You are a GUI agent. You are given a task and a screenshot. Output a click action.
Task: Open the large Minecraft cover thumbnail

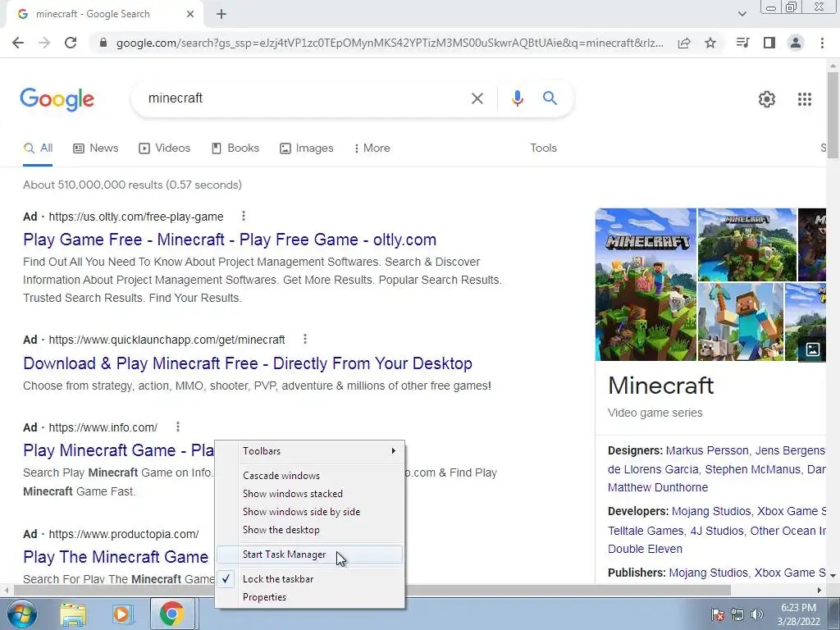(x=646, y=285)
